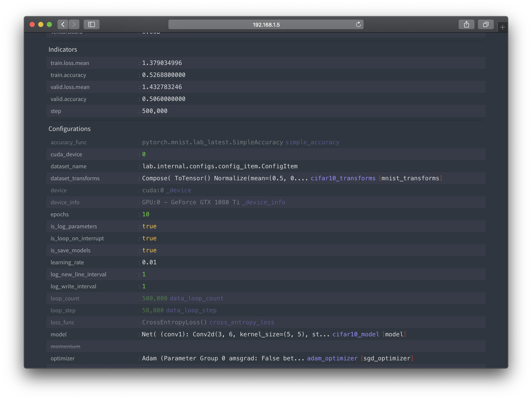
Task: Open the cross_entropy_loss link
Action: (x=242, y=322)
